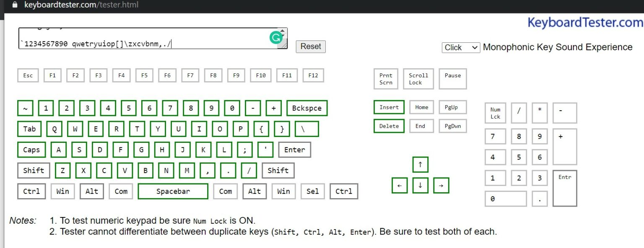Click the Esc key
This screenshot has height=248, width=644.
[x=28, y=75]
